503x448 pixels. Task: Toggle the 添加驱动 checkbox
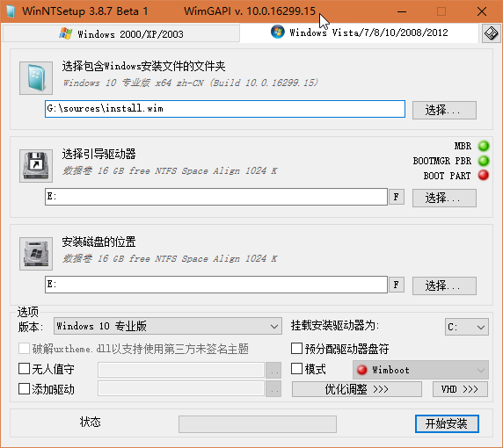pyautogui.click(x=25, y=389)
